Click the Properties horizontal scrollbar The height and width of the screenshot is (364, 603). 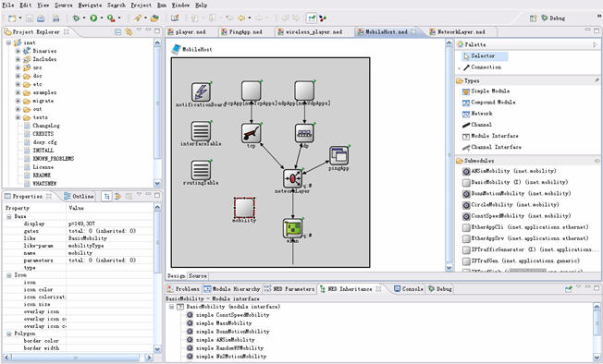pos(76,358)
